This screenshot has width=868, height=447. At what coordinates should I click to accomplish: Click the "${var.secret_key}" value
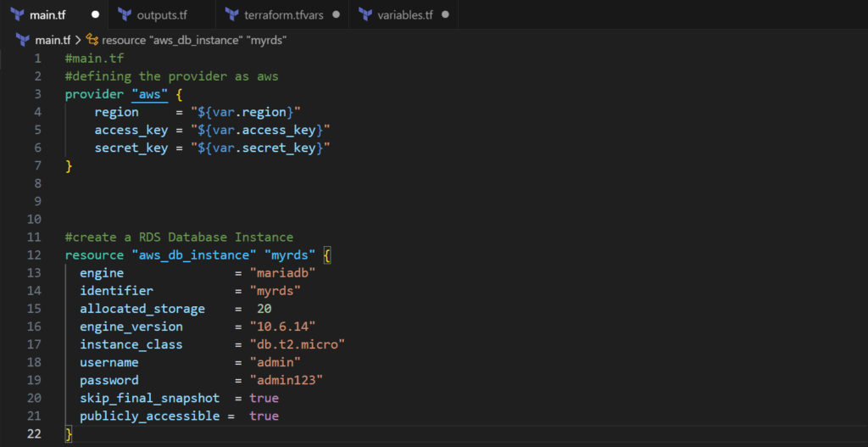[x=260, y=148]
